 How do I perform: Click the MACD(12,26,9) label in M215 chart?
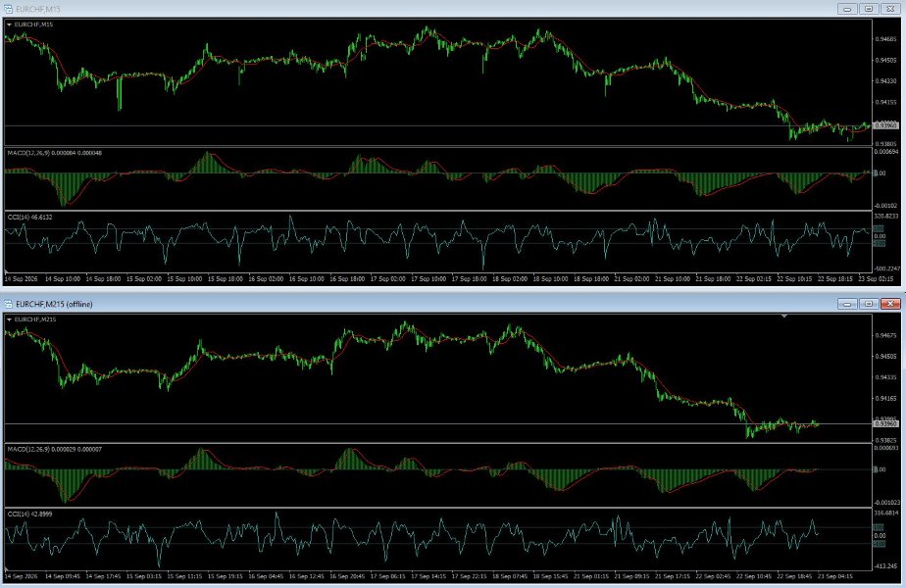tap(55, 449)
